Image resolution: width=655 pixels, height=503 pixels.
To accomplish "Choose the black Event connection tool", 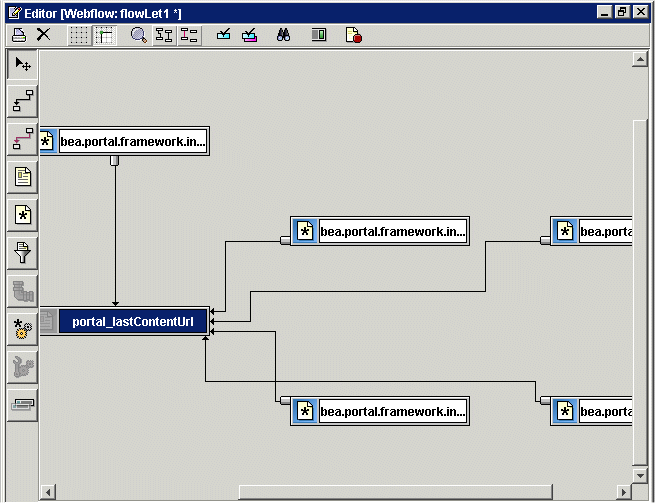I will [23, 102].
